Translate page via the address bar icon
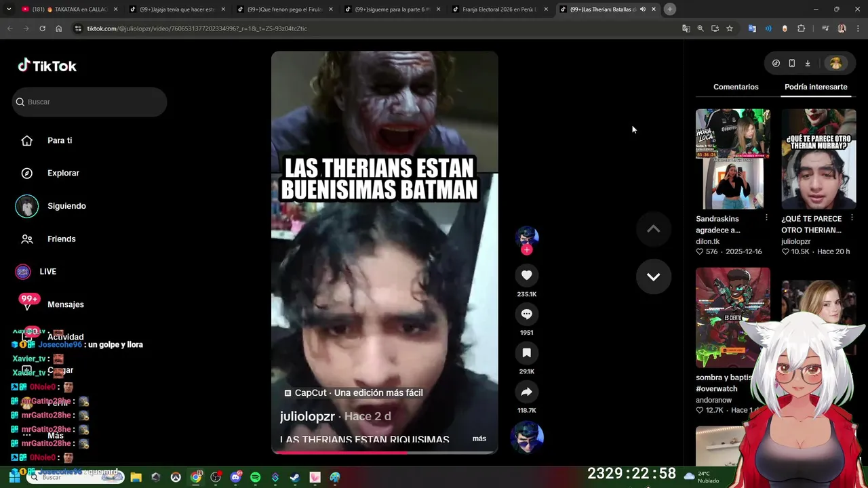The height and width of the screenshot is (488, 868). (686, 28)
